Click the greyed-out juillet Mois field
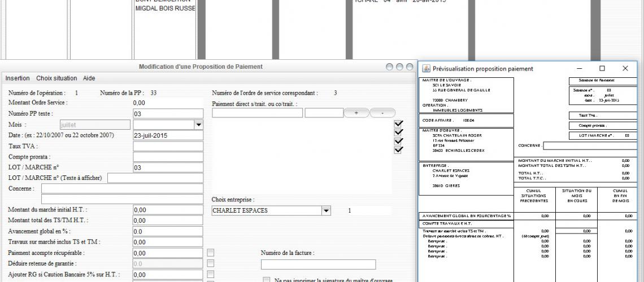The width and height of the screenshot is (644, 282). click(x=95, y=125)
